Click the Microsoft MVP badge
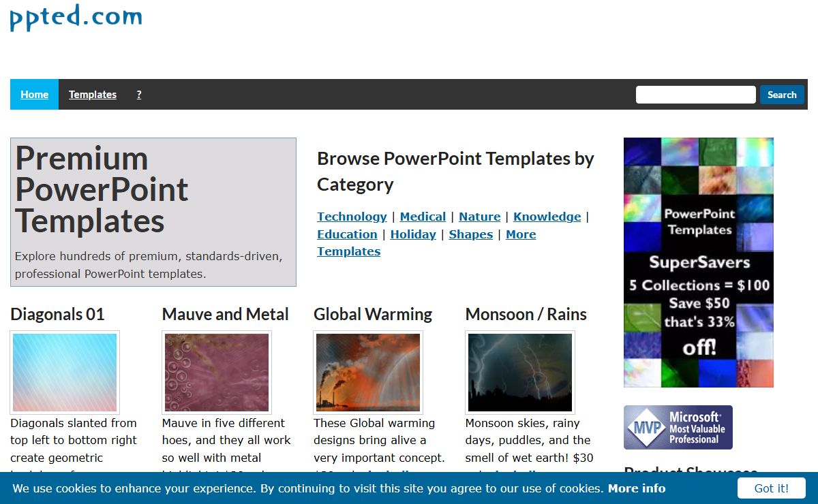Screen dimensions: 818x504 678,427
